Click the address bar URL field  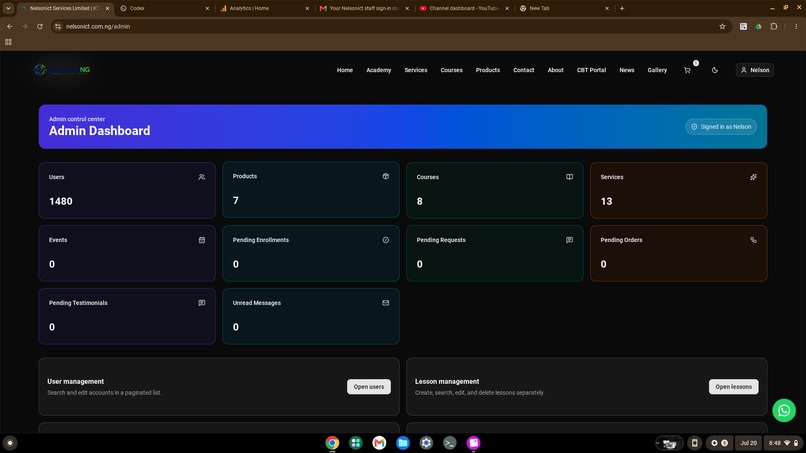[x=391, y=26]
